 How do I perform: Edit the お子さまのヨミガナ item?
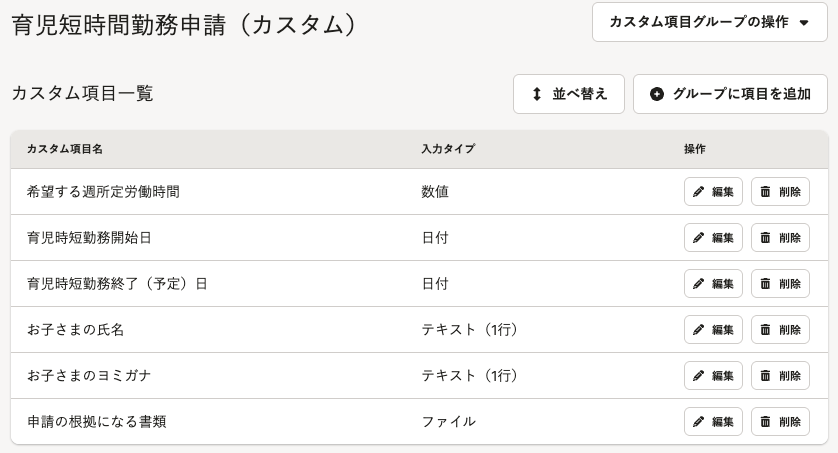[713, 376]
